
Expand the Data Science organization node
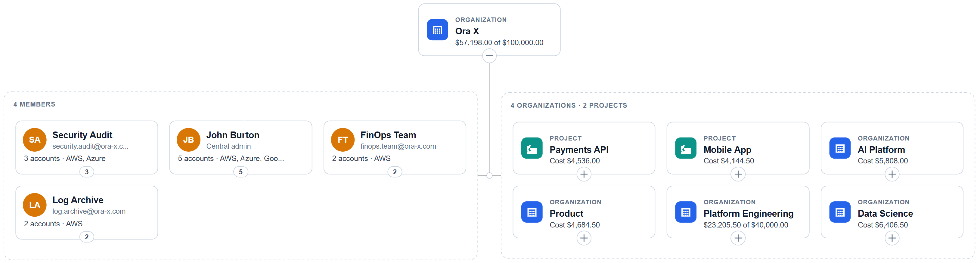[x=892, y=238]
